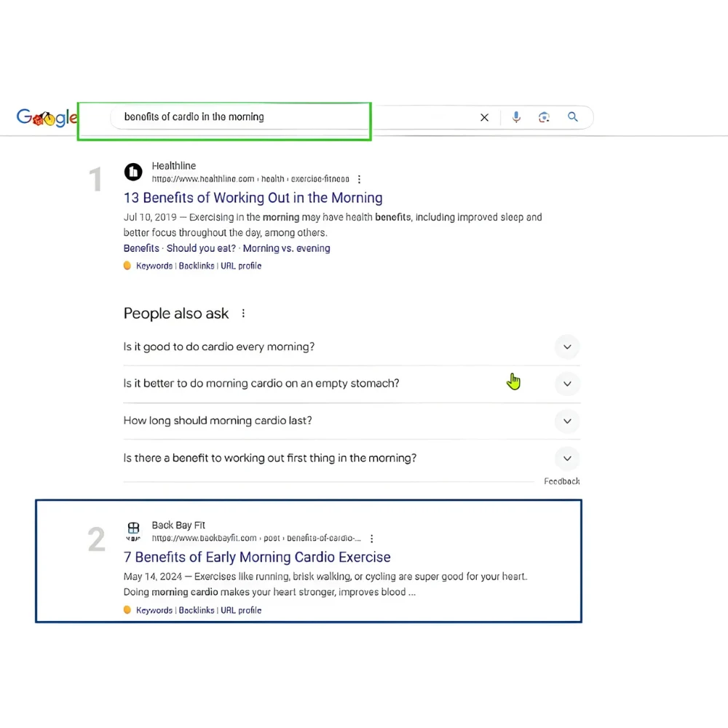Expand "Is it good to do cardio every morning?"

point(567,347)
